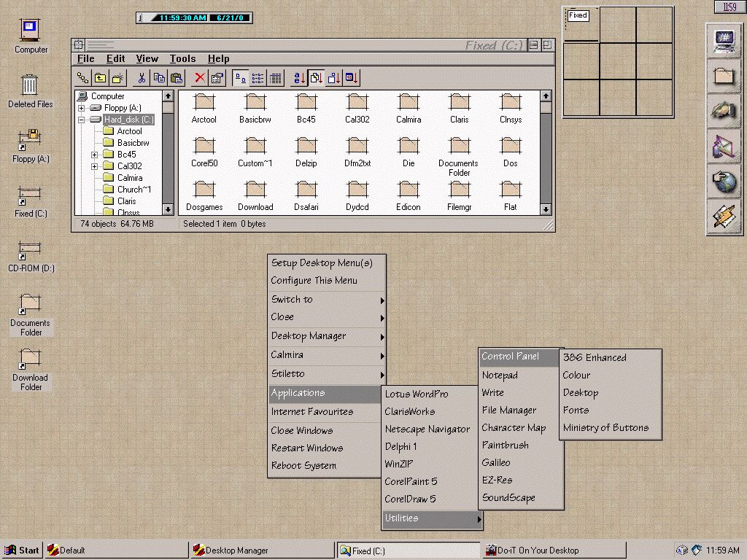The width and height of the screenshot is (747, 560).
Task: Click the Start button on taskbar
Action: click(22, 551)
